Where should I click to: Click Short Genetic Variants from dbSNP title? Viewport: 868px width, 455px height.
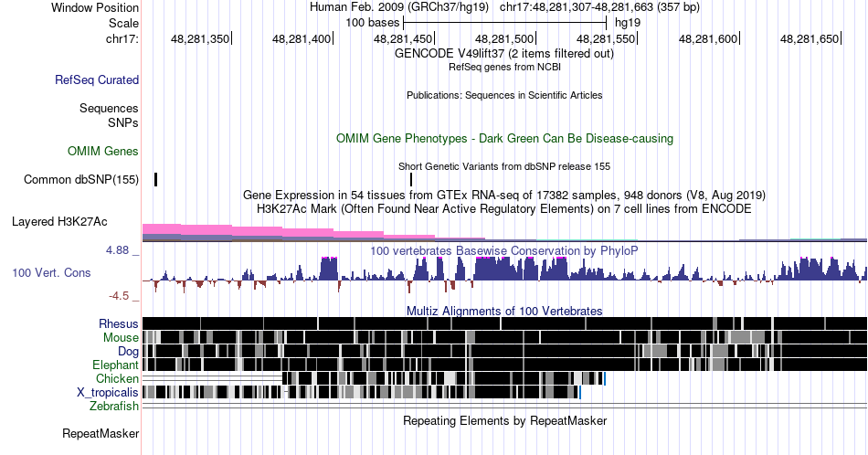coord(504,166)
